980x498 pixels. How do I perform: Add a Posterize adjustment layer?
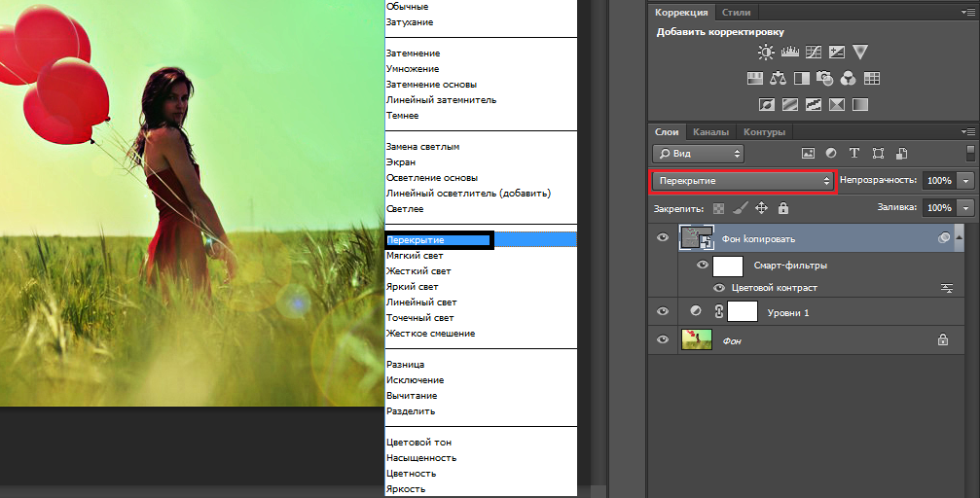790,104
